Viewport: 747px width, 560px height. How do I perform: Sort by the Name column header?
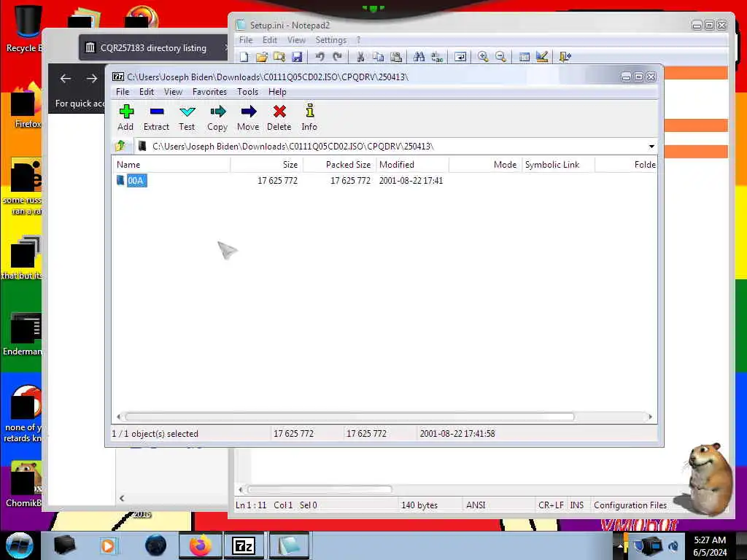pos(172,165)
